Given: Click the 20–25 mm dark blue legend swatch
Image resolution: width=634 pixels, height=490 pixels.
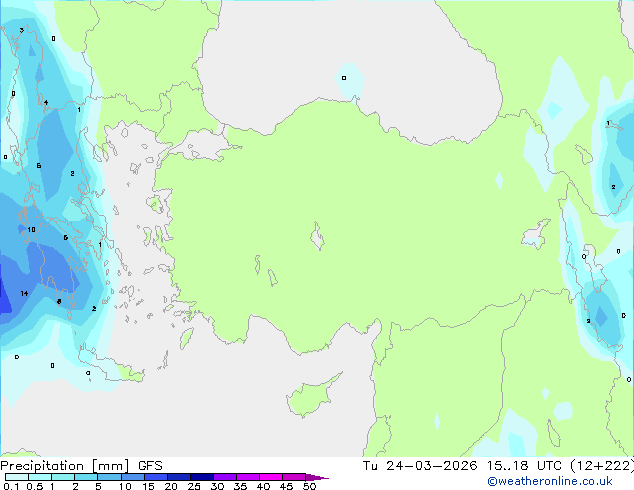Looking at the screenshot, I should pyautogui.click(x=179, y=477).
